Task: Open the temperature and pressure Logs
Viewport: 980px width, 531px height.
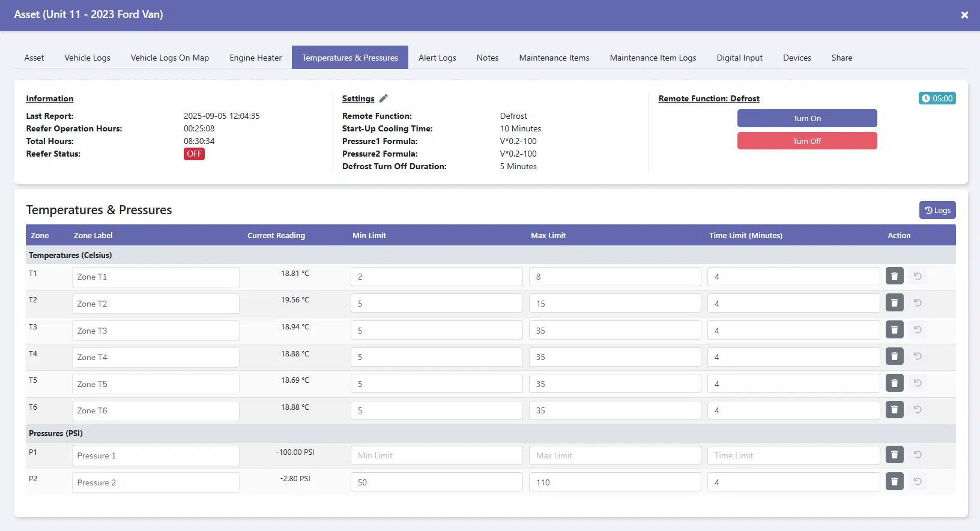Action: pos(937,210)
